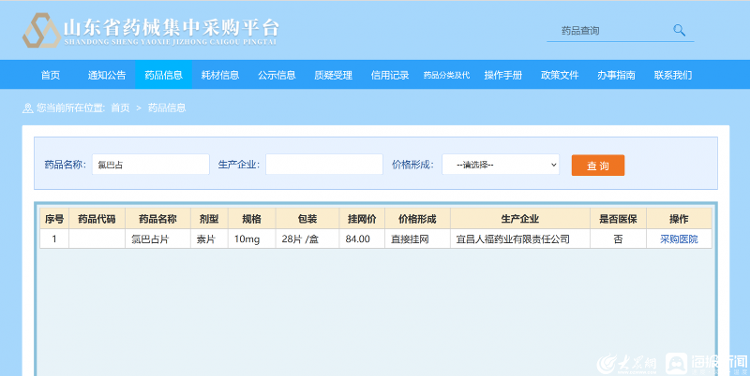Click the 药品名称 column header
The width and height of the screenshot is (750, 376).
tap(158, 219)
